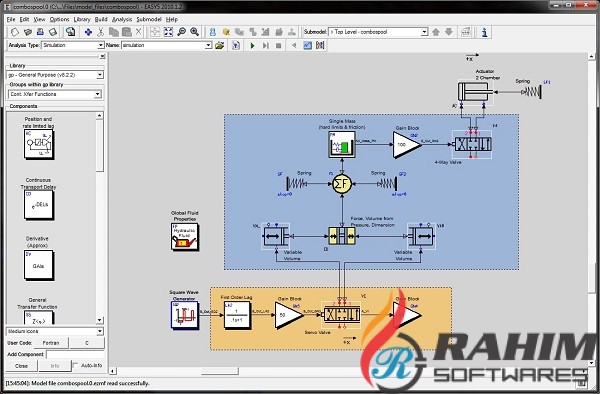Click the canvas vertical scroll up arrow
600x394 pixels.
[592, 57]
